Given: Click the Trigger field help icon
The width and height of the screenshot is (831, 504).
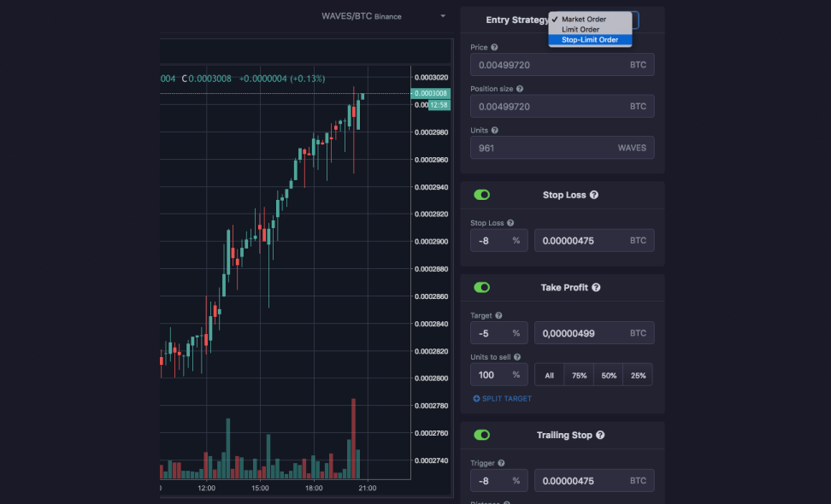Looking at the screenshot, I should pyautogui.click(x=499, y=463).
